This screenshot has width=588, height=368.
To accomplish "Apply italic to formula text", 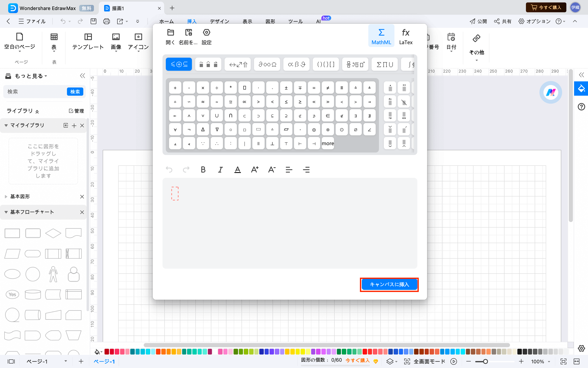I will 220,169.
